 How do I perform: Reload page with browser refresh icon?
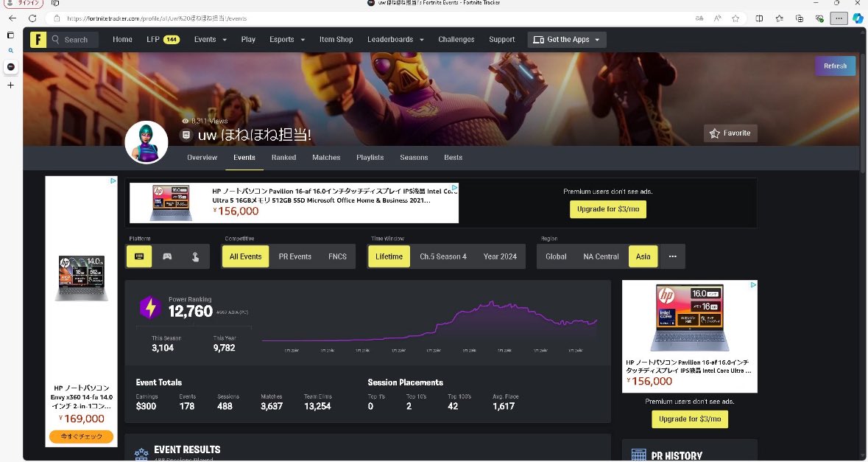pyautogui.click(x=32, y=18)
